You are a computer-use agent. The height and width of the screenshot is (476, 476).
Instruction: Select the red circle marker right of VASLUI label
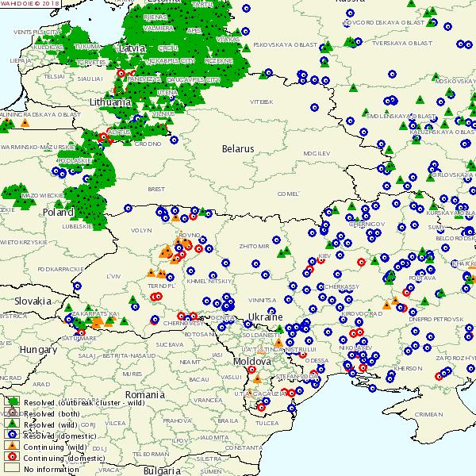[251, 370]
